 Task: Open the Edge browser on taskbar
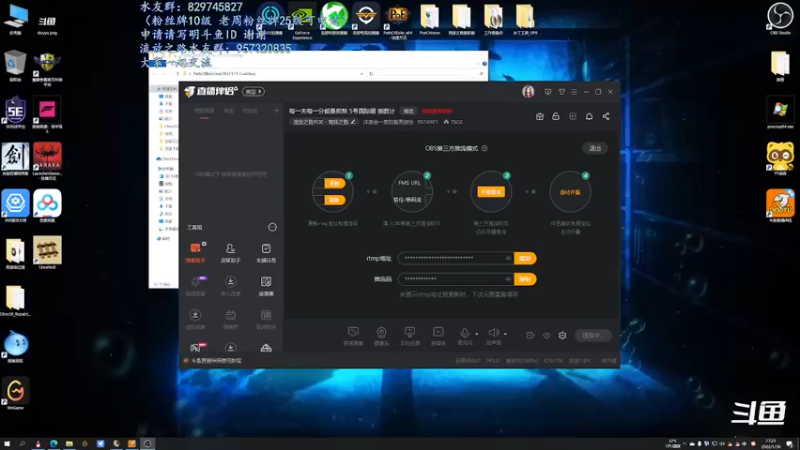(54, 444)
